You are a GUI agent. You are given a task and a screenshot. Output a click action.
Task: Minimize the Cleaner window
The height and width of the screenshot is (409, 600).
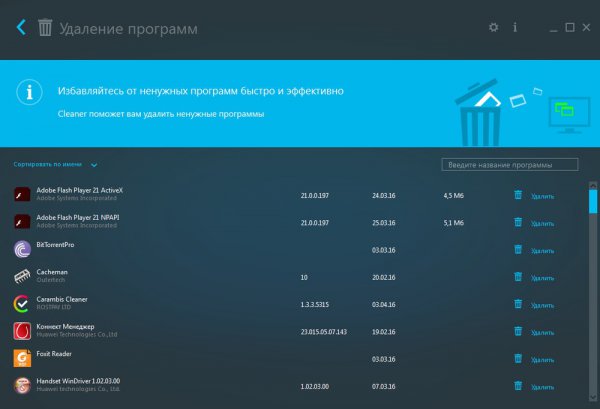(553, 29)
